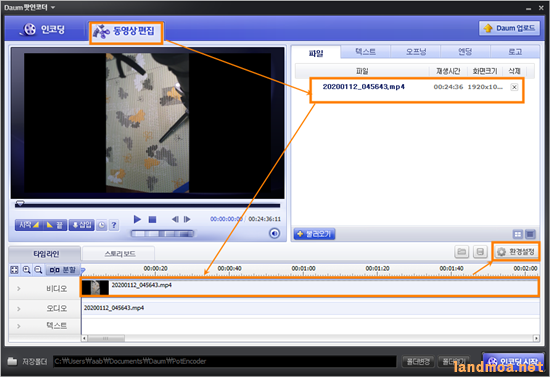The width and height of the screenshot is (550, 377).
Task: Click the timeline playhead marker at the ruler start
Action: tap(83, 270)
